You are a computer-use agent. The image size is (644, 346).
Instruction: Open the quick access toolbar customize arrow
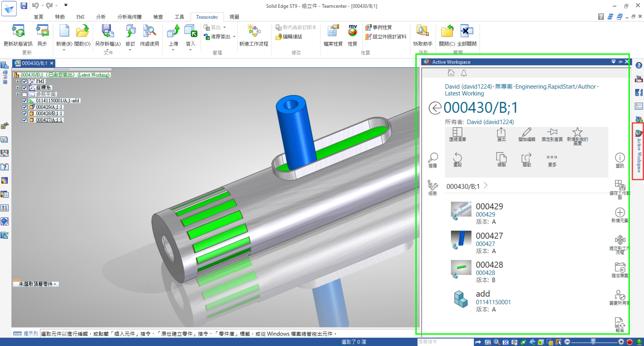pos(66,5)
